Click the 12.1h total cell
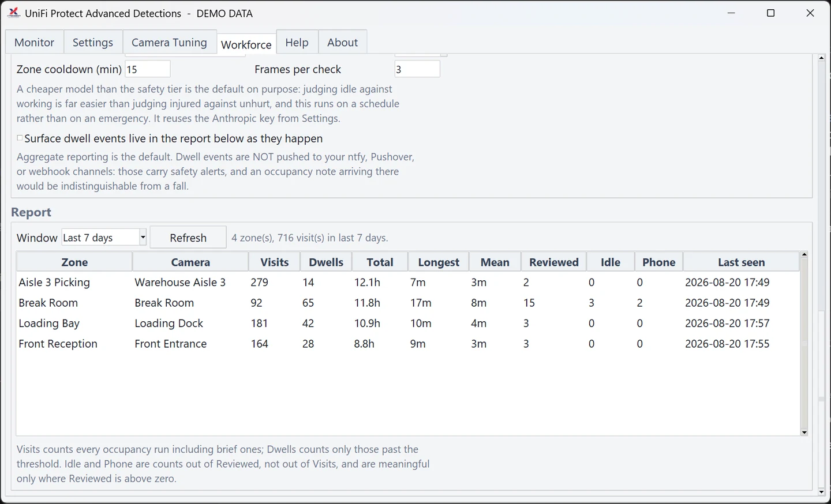 coord(367,283)
